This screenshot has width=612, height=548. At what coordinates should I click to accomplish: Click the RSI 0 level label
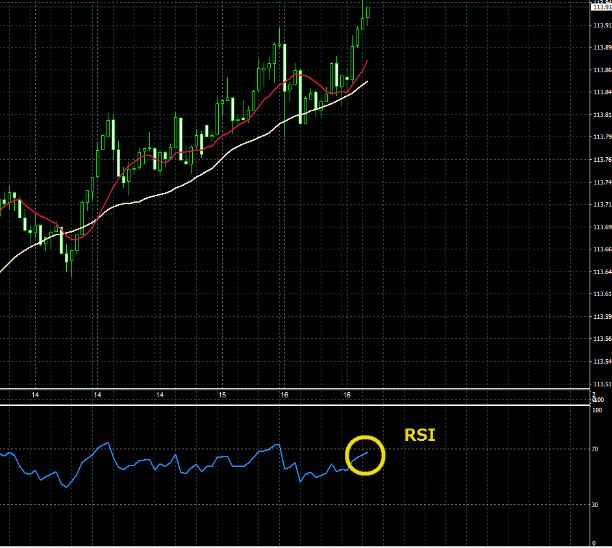tap(597, 543)
